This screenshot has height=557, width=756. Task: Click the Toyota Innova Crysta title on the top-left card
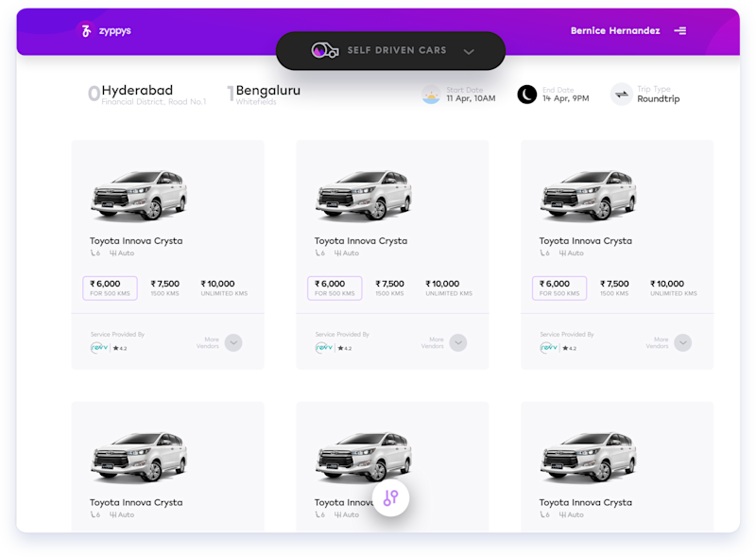tap(136, 241)
